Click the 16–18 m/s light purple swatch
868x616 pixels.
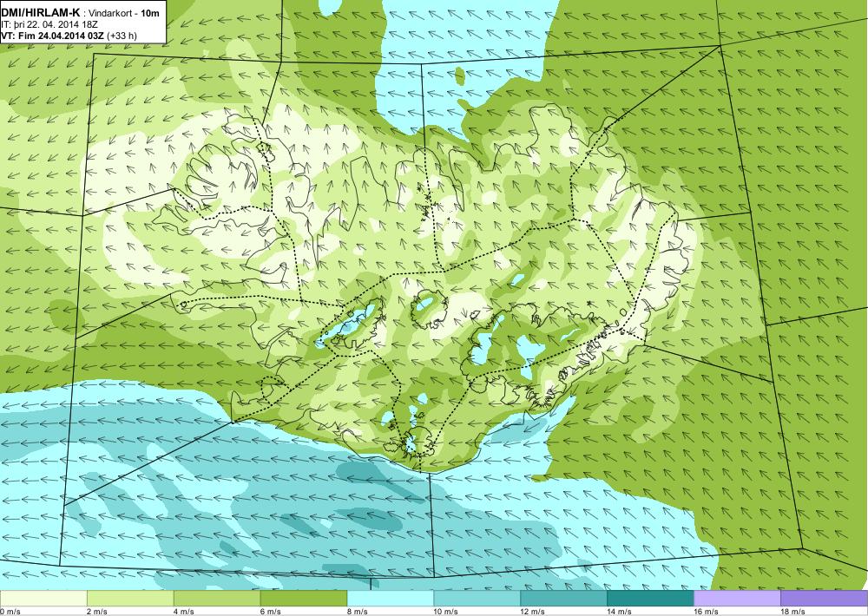737,599
